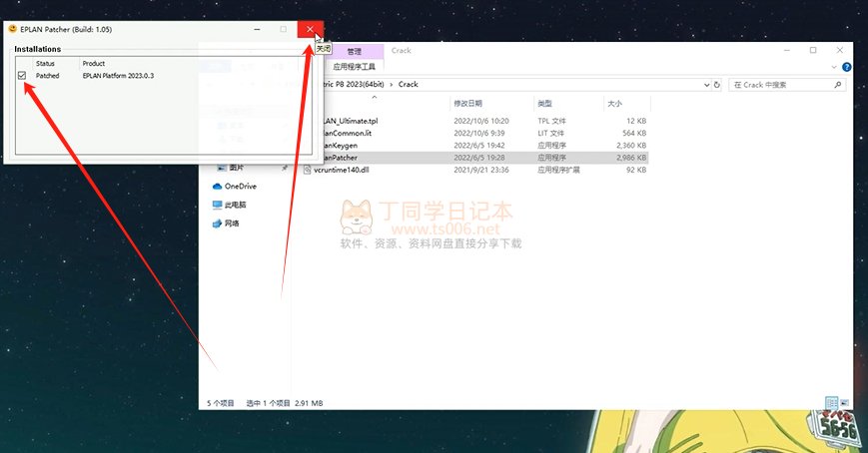Select the 此电脑 (This PC) computer icon
Image resolution: width=868 pixels, height=453 pixels.
[x=217, y=205]
